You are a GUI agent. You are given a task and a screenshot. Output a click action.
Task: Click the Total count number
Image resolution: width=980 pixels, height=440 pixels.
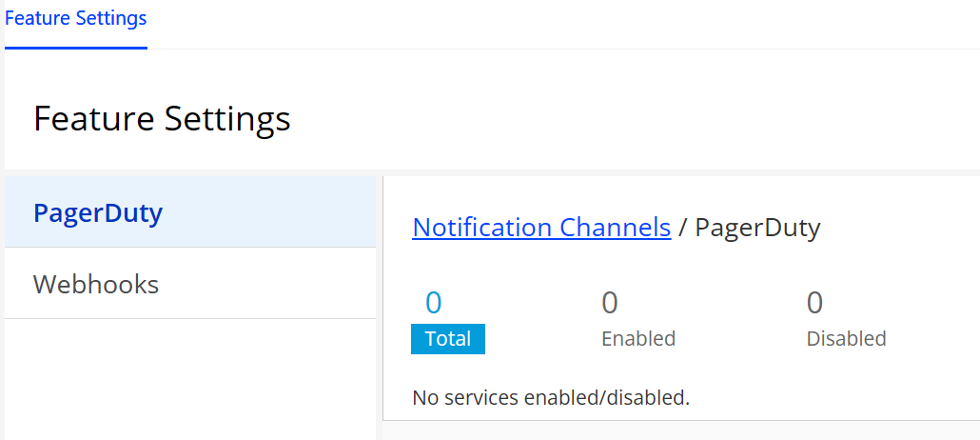pyautogui.click(x=434, y=303)
